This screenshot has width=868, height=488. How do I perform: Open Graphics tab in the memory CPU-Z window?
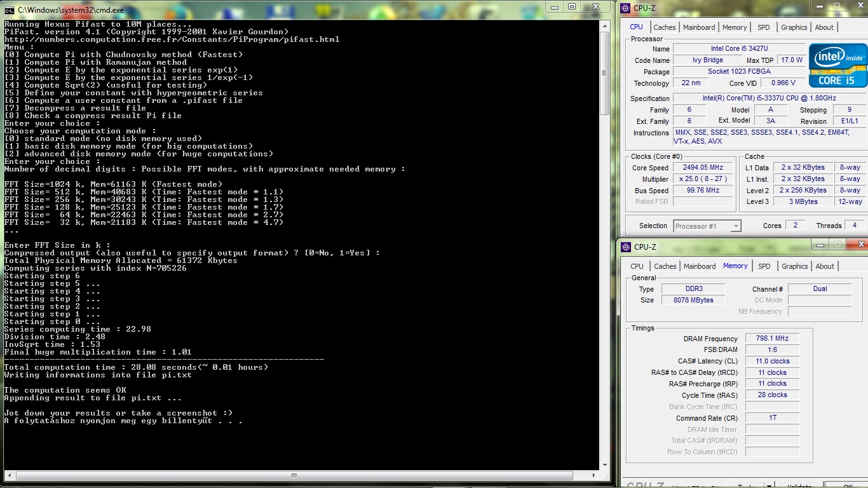(795, 266)
